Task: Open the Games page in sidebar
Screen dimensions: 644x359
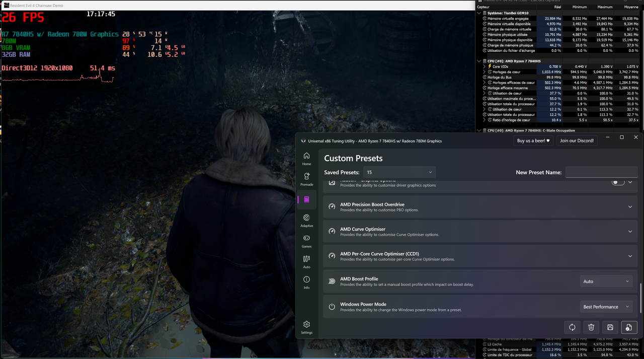Action: point(306,241)
